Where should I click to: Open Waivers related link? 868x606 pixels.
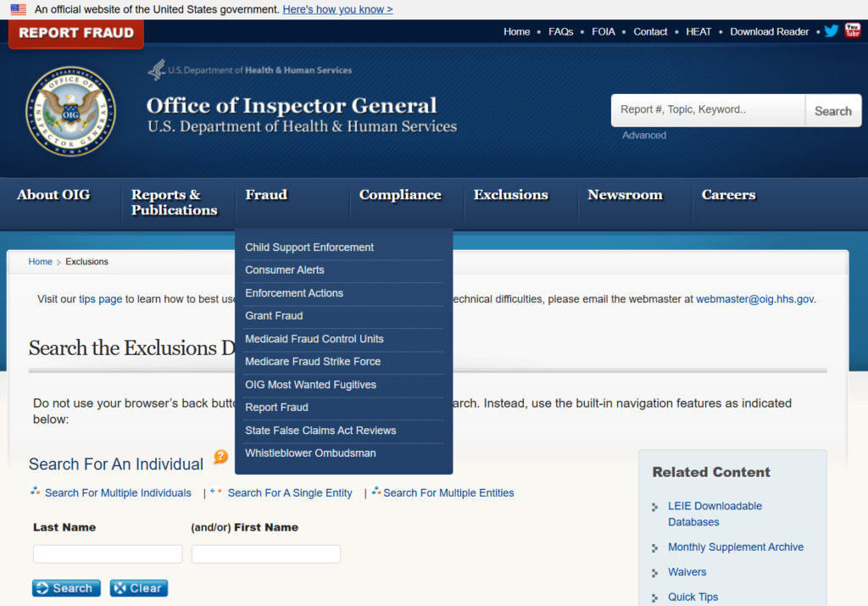[687, 572]
